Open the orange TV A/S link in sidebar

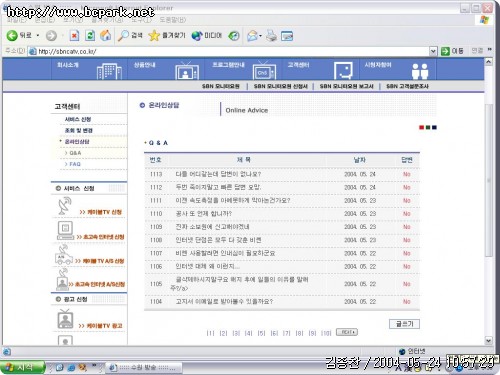point(99,261)
